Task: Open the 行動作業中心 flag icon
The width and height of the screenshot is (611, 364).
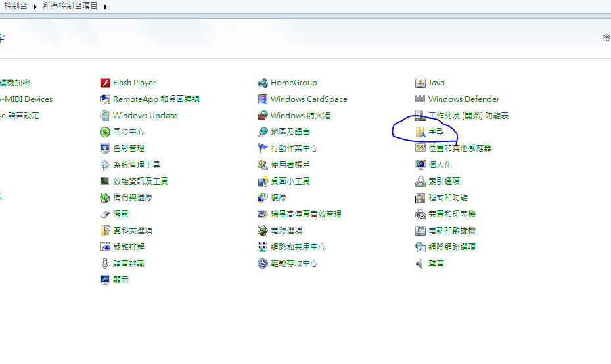Action: pyautogui.click(x=263, y=148)
